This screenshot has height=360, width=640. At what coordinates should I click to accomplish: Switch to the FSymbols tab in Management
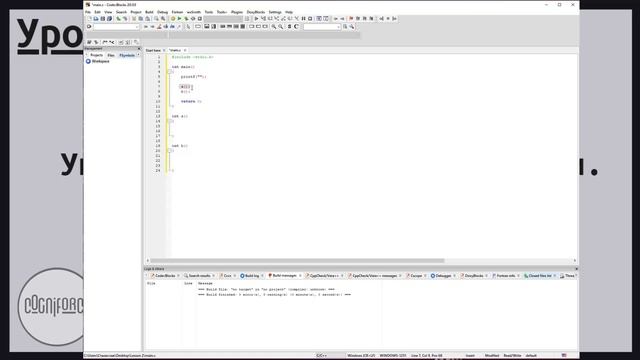pos(127,55)
